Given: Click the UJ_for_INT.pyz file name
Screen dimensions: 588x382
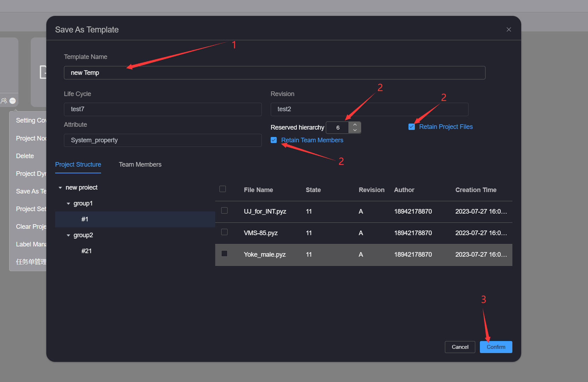Looking at the screenshot, I should click(265, 211).
